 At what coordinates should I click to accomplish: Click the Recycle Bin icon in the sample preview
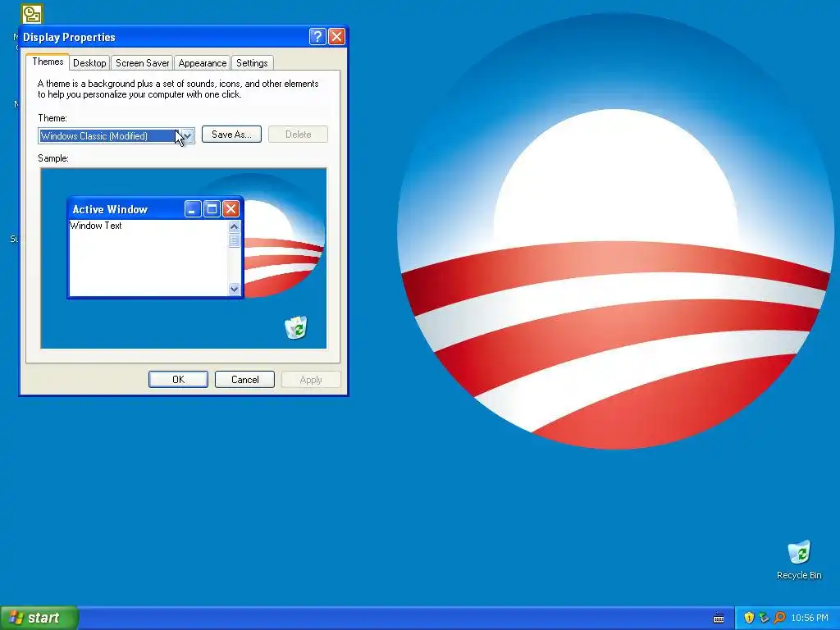[295, 327]
